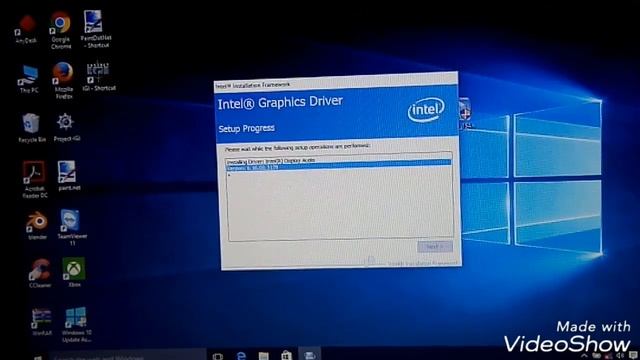Open the Store icon in the taskbar
640x360 pixels.
point(286,356)
